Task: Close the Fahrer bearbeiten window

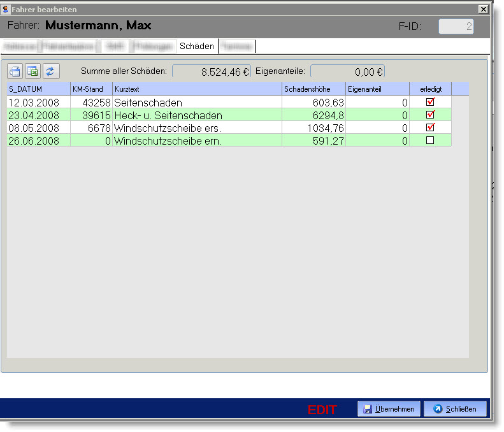Action: click(x=483, y=9)
